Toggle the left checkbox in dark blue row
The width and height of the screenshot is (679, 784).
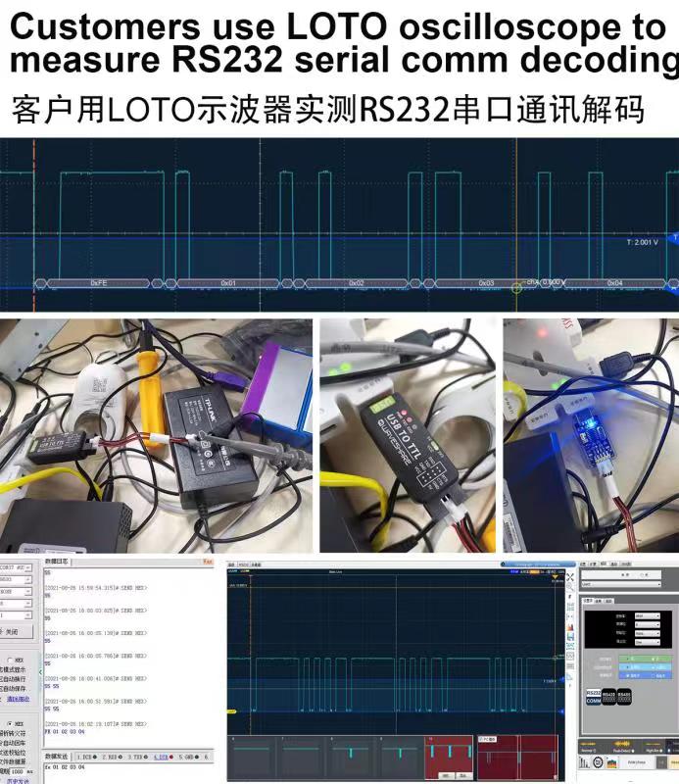[x=627, y=675]
